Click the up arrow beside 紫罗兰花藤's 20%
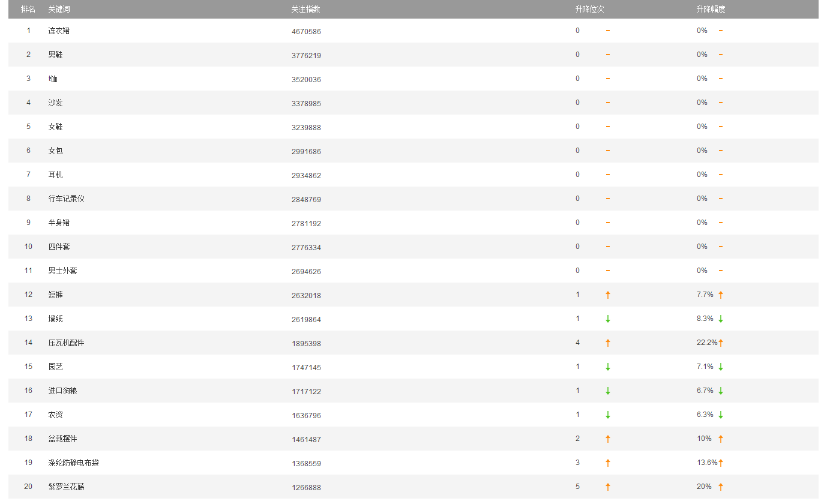 tap(721, 487)
